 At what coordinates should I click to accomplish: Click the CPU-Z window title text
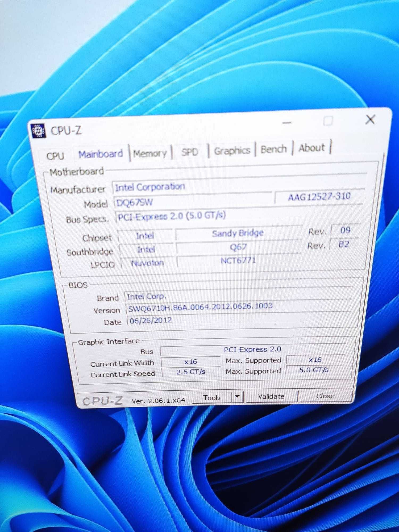[66, 131]
